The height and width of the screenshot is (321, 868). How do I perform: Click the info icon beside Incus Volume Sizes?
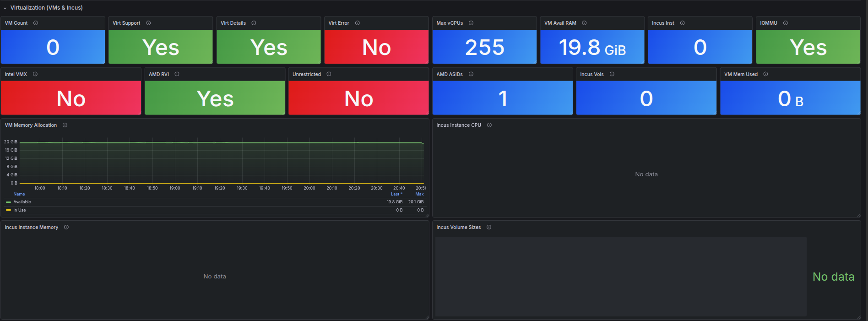pyautogui.click(x=489, y=227)
